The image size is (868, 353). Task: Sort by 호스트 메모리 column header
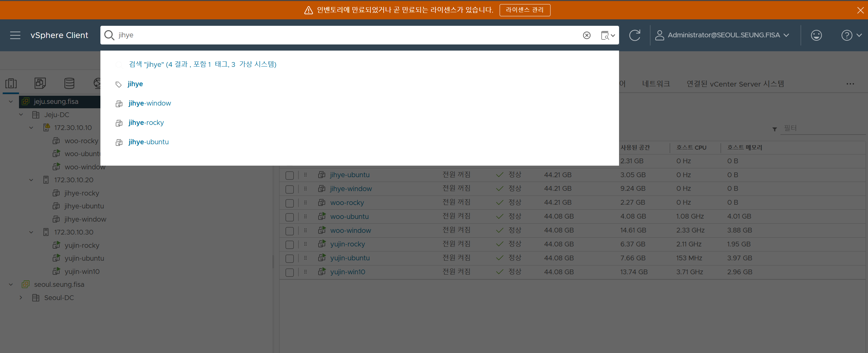745,148
